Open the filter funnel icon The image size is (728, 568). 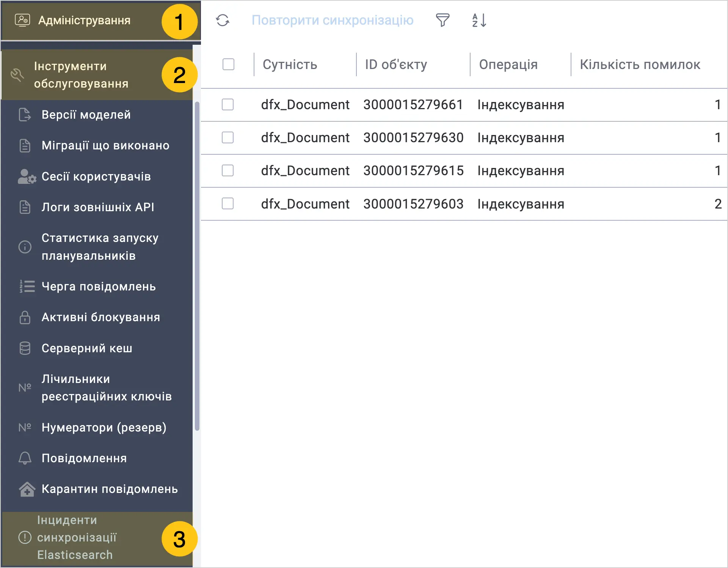coord(442,20)
